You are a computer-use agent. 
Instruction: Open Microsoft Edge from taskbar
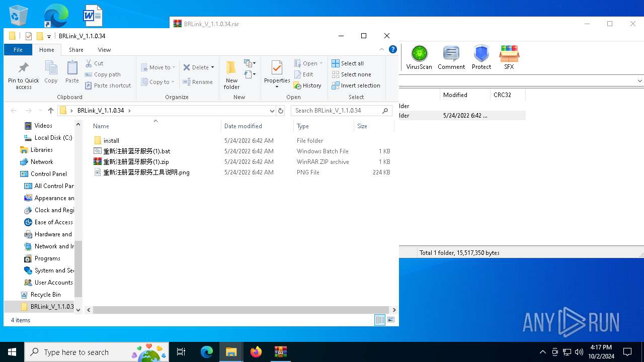(x=207, y=352)
